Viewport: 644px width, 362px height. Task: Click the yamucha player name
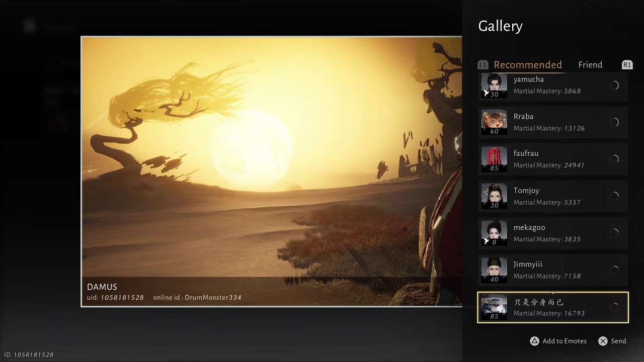(529, 79)
